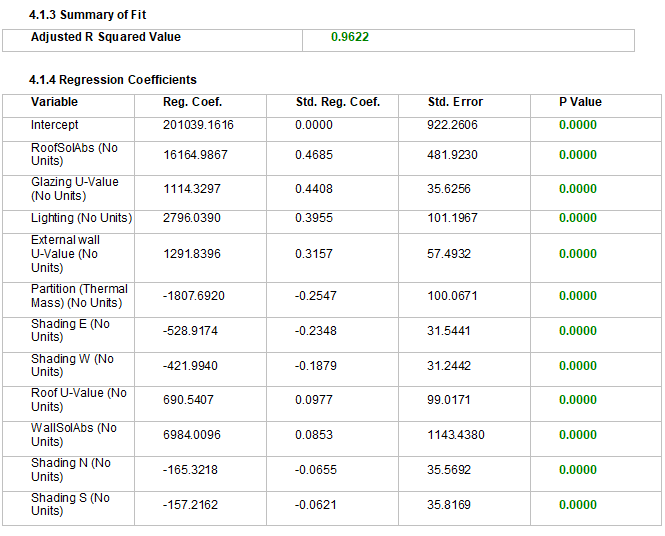Viewport: 665px width, 536px height.
Task: Select the Roof U-Value variable cell
Action: coord(79,400)
